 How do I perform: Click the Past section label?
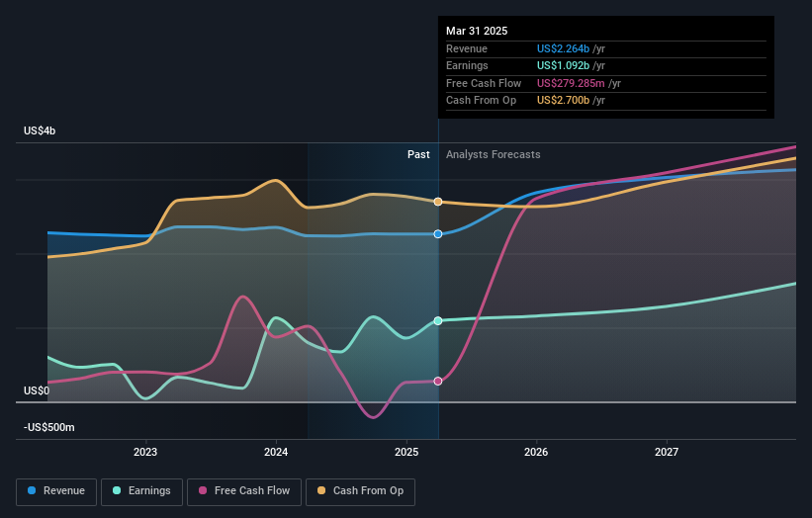click(x=418, y=155)
